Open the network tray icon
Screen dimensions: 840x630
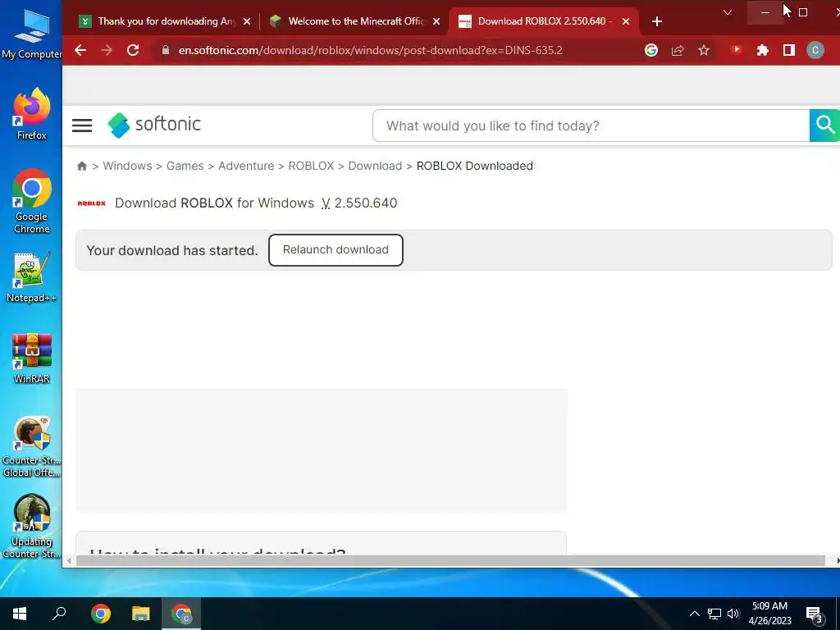(x=714, y=614)
